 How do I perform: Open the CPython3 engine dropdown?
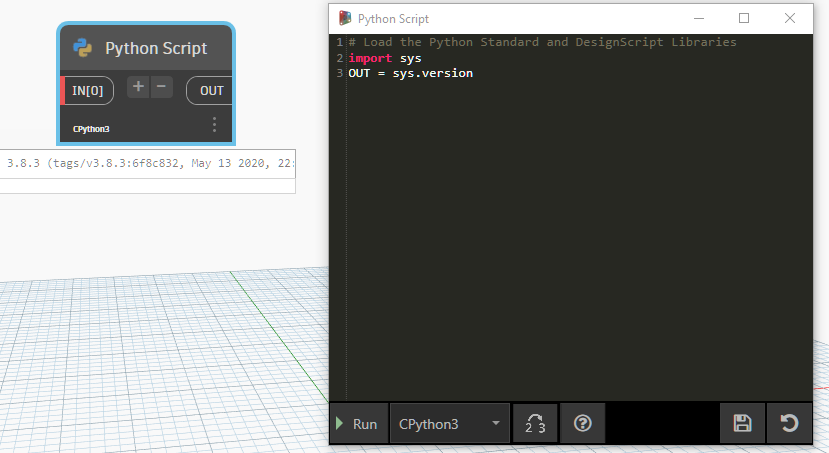tap(448, 424)
